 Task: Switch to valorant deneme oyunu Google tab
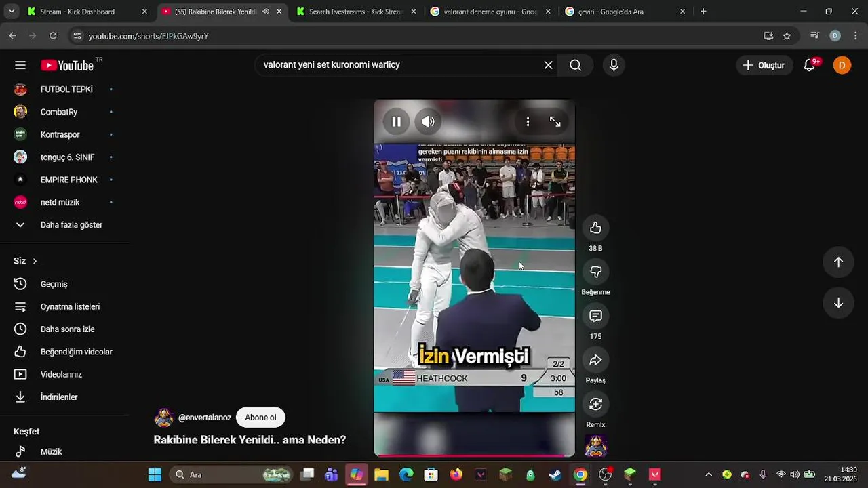(x=490, y=12)
